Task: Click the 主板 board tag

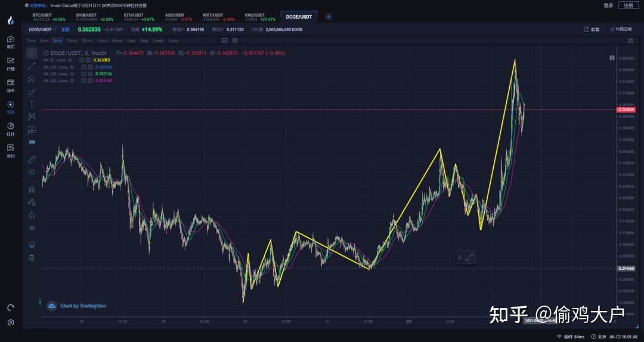Action: (66, 30)
